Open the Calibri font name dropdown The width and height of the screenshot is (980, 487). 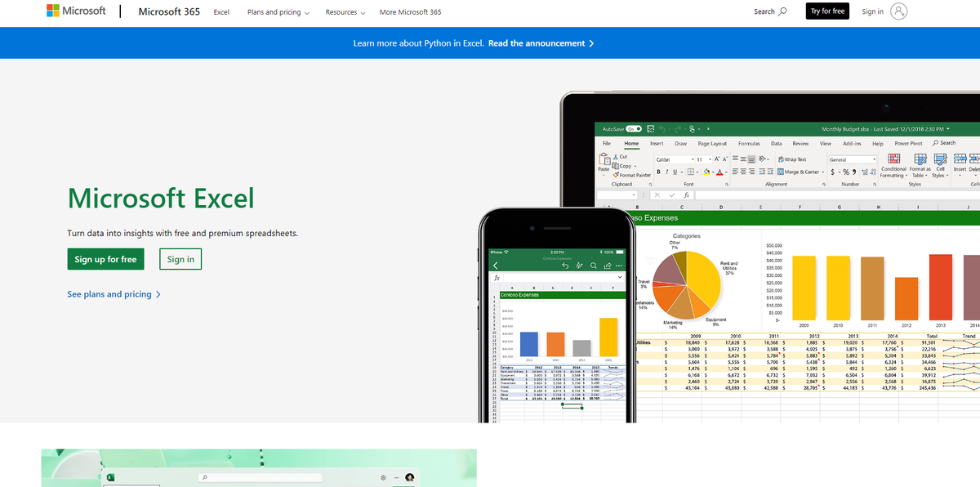coord(675,159)
